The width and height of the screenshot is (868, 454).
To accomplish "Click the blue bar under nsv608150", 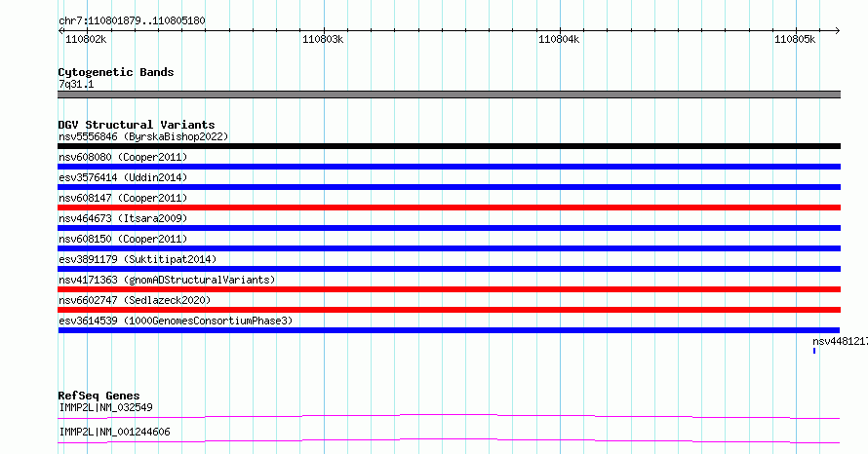I will 449,248.
